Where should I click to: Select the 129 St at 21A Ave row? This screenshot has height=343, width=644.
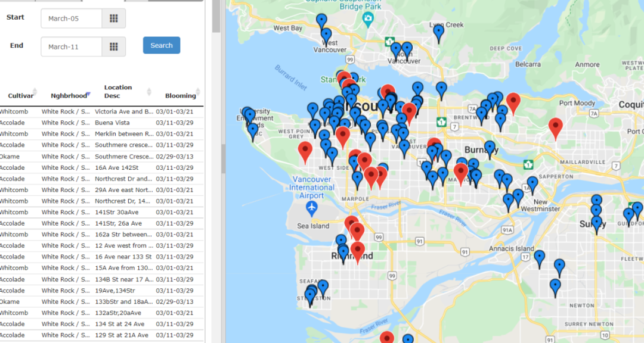point(101,335)
